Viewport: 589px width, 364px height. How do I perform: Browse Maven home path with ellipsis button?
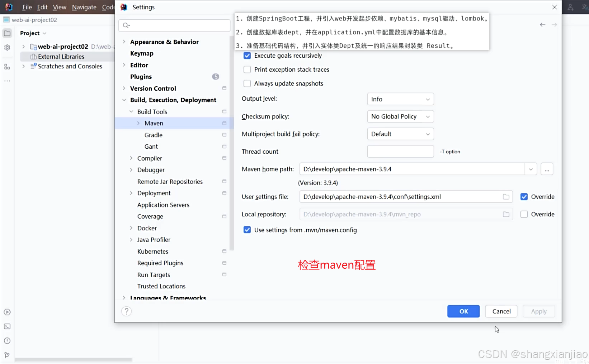click(x=547, y=169)
